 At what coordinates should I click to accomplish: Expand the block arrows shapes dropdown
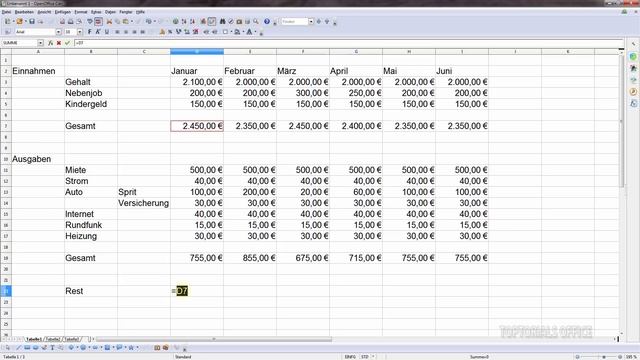(101, 348)
